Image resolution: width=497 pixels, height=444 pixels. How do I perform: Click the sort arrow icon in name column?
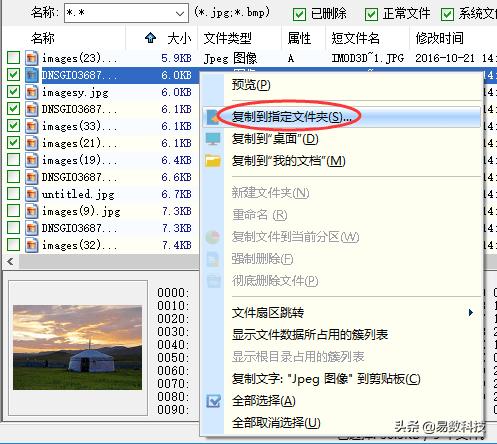click(150, 38)
